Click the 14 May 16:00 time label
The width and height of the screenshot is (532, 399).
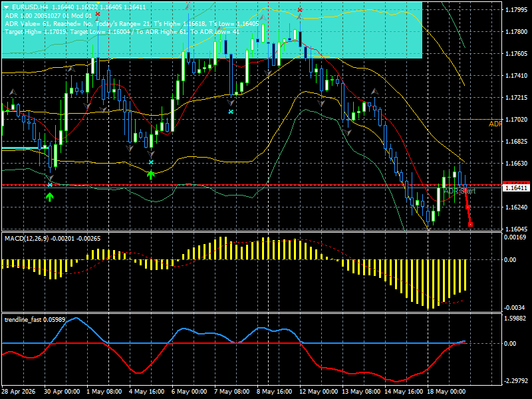click(x=404, y=392)
